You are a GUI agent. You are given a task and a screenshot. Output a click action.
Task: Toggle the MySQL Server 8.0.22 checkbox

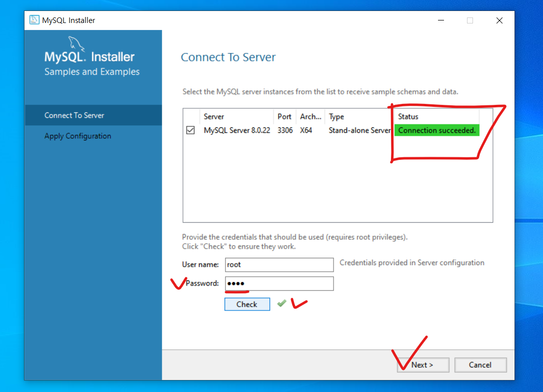(190, 130)
